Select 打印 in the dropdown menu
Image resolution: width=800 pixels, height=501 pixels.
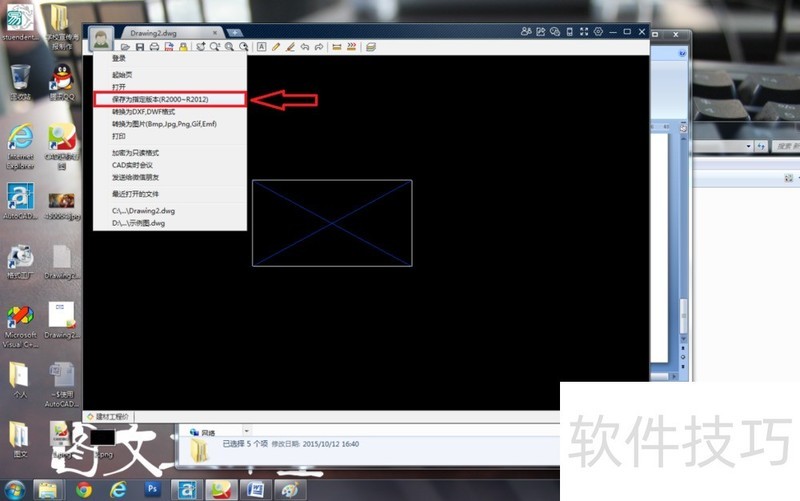pyautogui.click(x=118, y=136)
